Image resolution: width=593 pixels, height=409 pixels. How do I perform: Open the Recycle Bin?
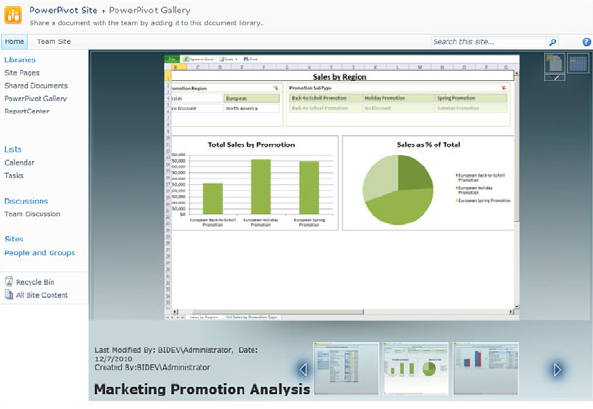(x=29, y=282)
